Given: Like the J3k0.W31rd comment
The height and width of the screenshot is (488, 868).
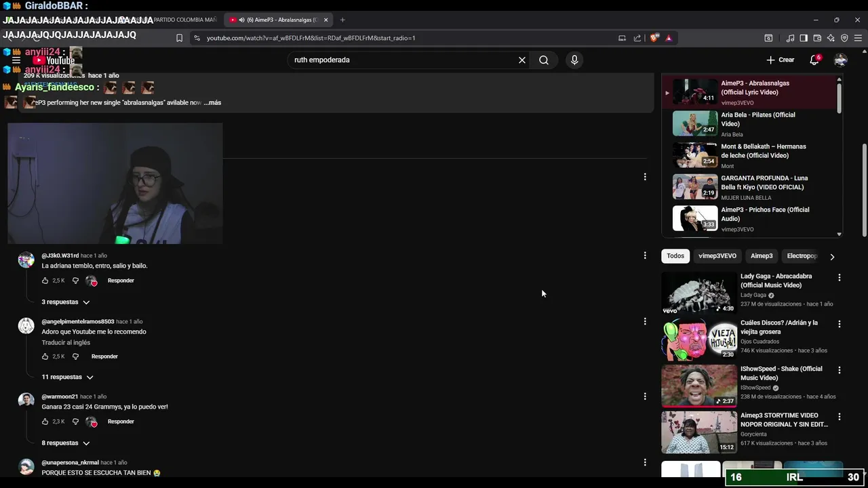Looking at the screenshot, I should [45, 281].
